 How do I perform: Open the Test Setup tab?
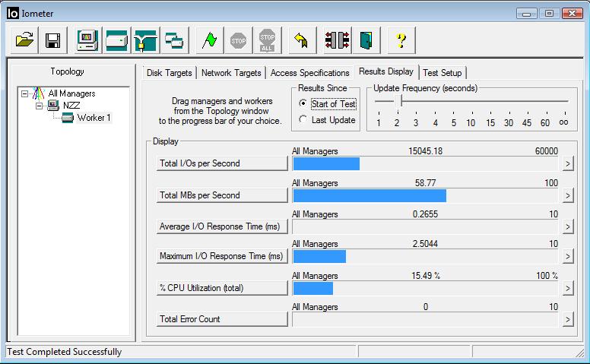point(442,73)
